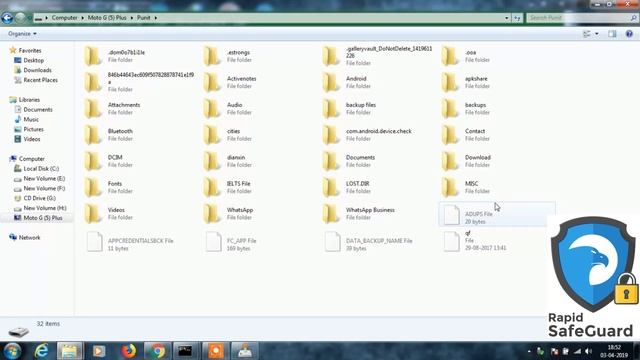Select the IELTS File folder icon

click(x=212, y=187)
